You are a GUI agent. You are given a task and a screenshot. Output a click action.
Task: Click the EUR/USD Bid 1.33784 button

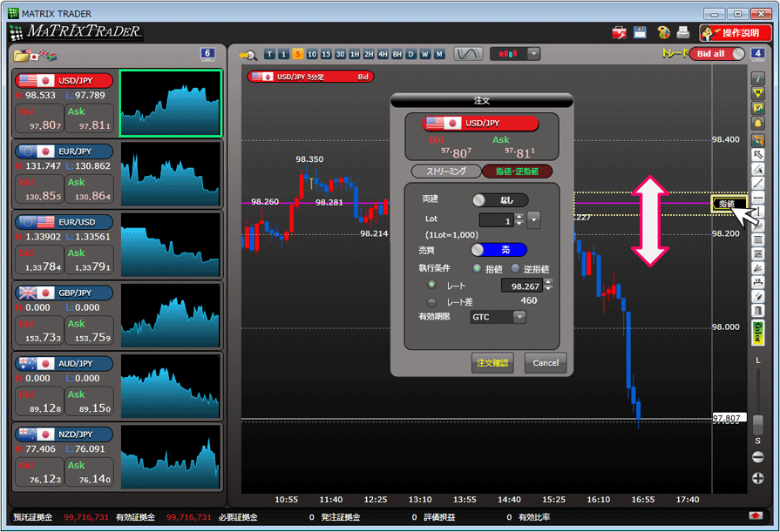tap(39, 259)
